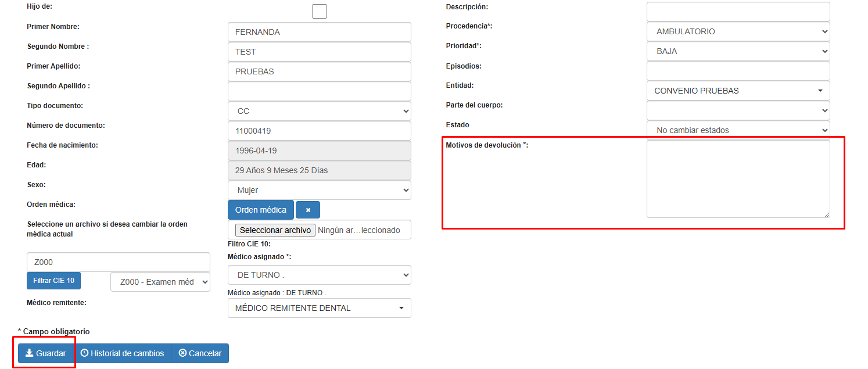Open the Z000 - Examen méd dropdown

[160, 282]
